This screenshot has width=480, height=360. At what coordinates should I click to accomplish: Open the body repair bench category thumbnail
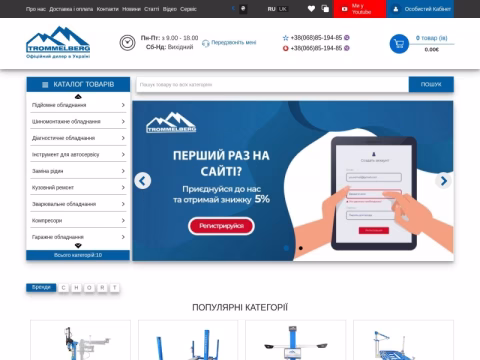pyautogui.click(x=403, y=340)
